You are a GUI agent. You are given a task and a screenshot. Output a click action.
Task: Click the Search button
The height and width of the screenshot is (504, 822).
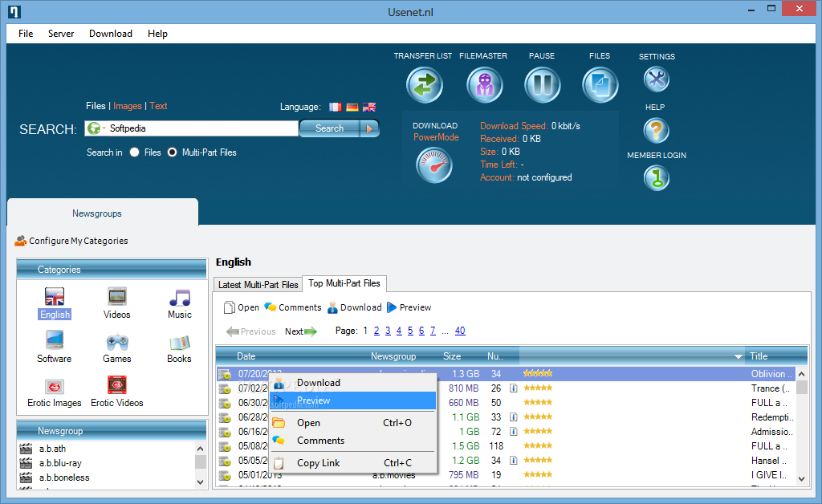[329, 128]
